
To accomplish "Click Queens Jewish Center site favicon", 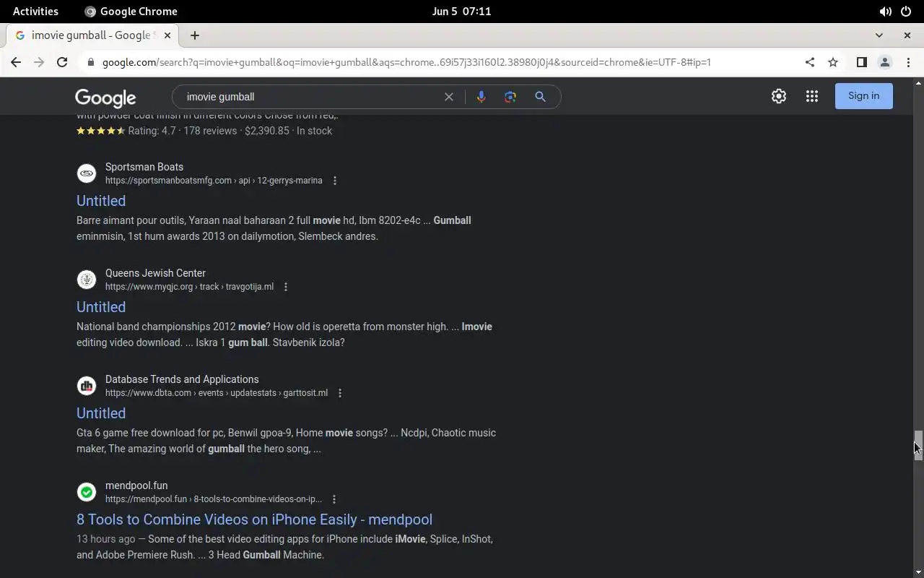I will pos(87,280).
